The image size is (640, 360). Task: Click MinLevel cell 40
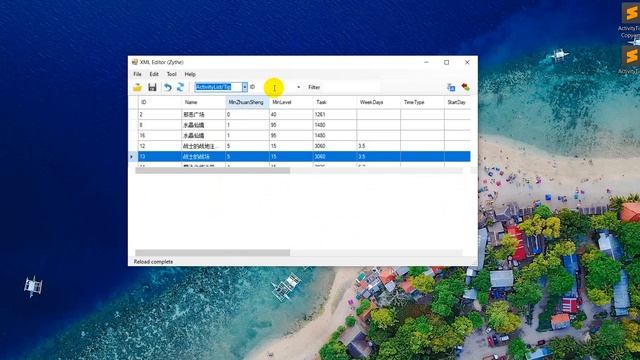coord(291,115)
